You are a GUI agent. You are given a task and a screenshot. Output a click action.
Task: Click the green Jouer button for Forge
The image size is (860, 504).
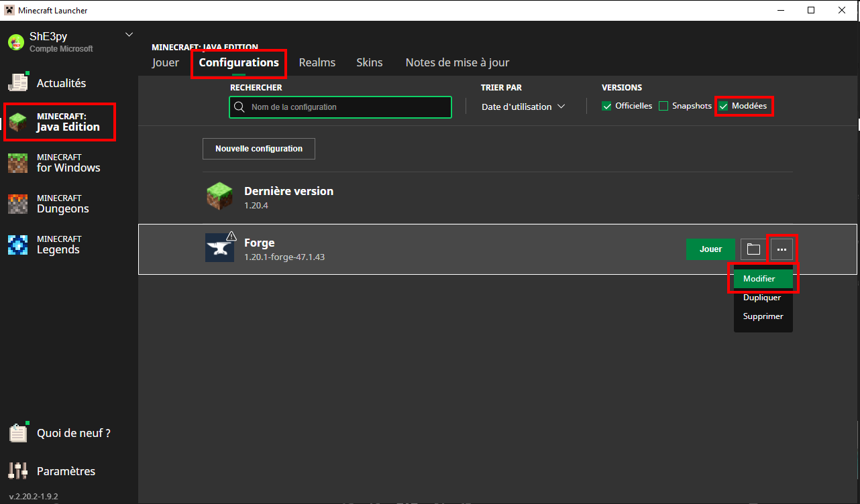tap(711, 249)
